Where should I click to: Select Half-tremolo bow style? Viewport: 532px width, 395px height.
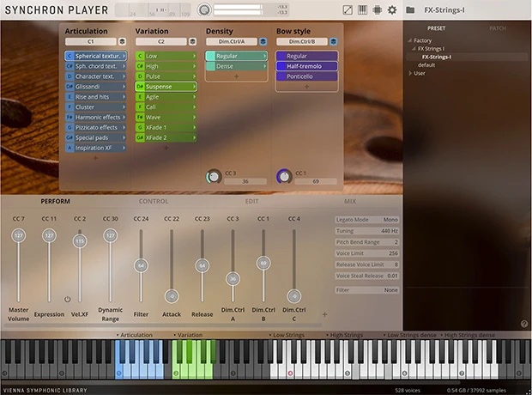click(x=306, y=66)
